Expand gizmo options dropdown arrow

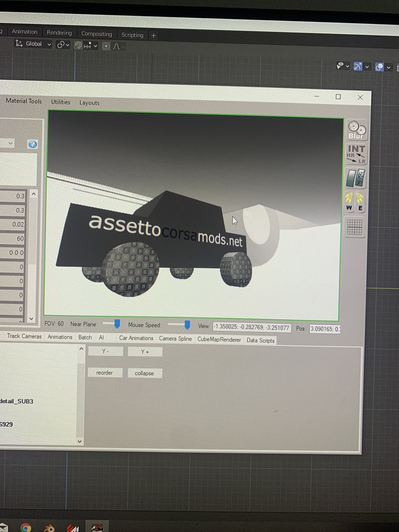point(367,67)
